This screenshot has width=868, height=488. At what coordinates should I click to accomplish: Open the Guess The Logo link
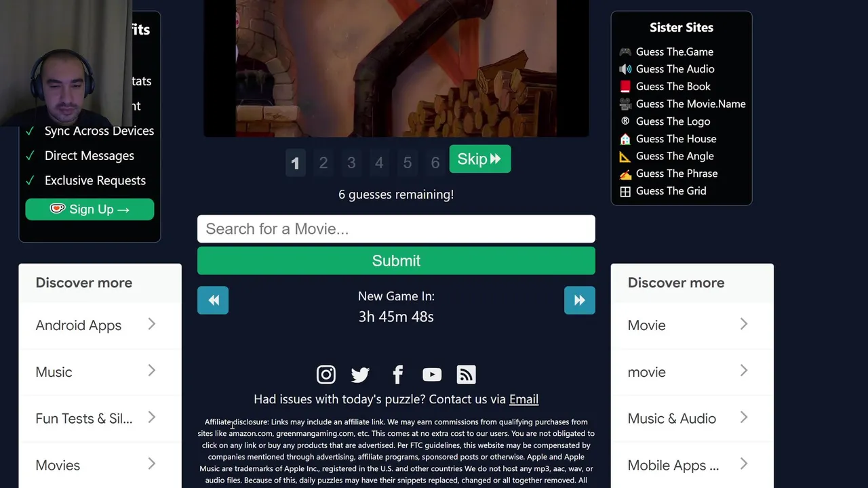click(x=673, y=121)
